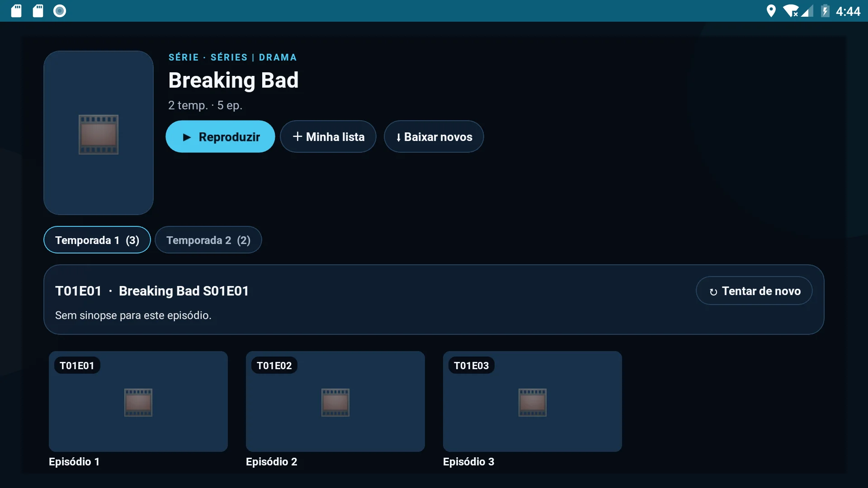Tap the 4:44 clock in status bar
868x488 pixels.
pos(848,11)
